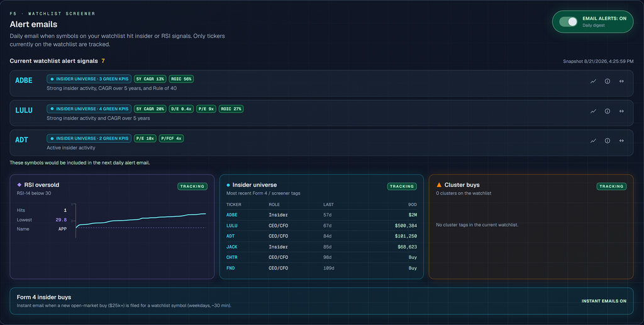
Task: Click the APP name in RSI oversold card
Action: point(62,229)
